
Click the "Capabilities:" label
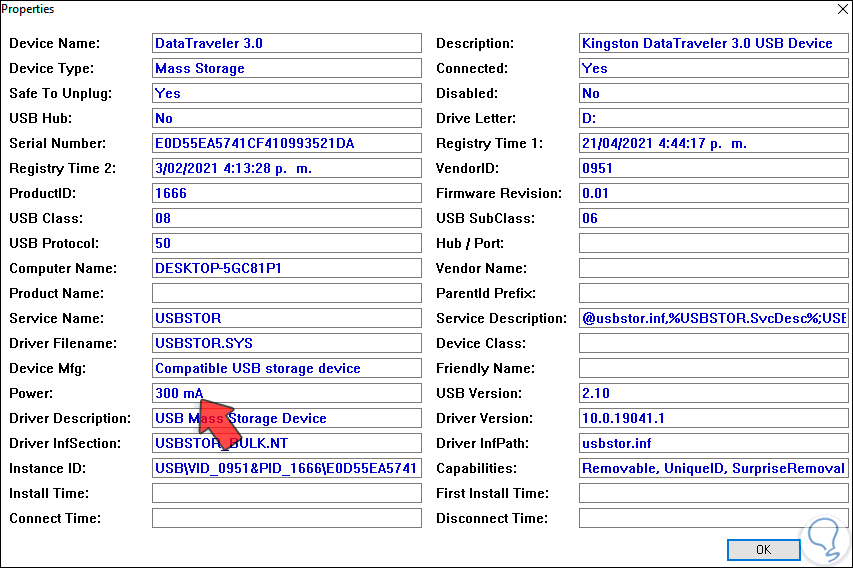[477, 468]
